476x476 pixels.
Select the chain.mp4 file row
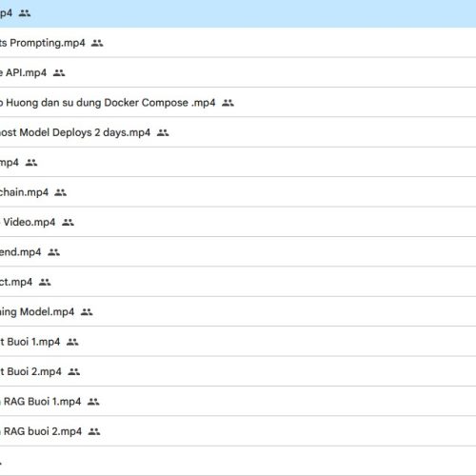pos(238,192)
